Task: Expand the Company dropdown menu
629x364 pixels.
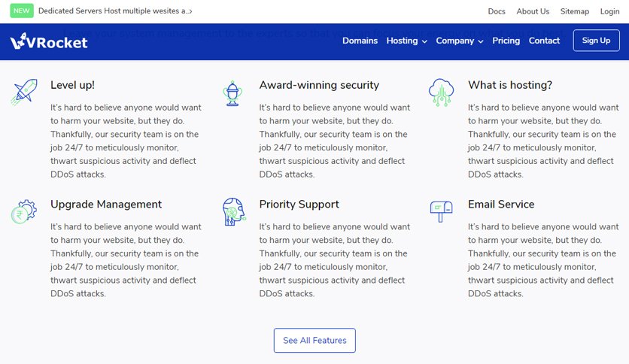Action: (x=459, y=41)
